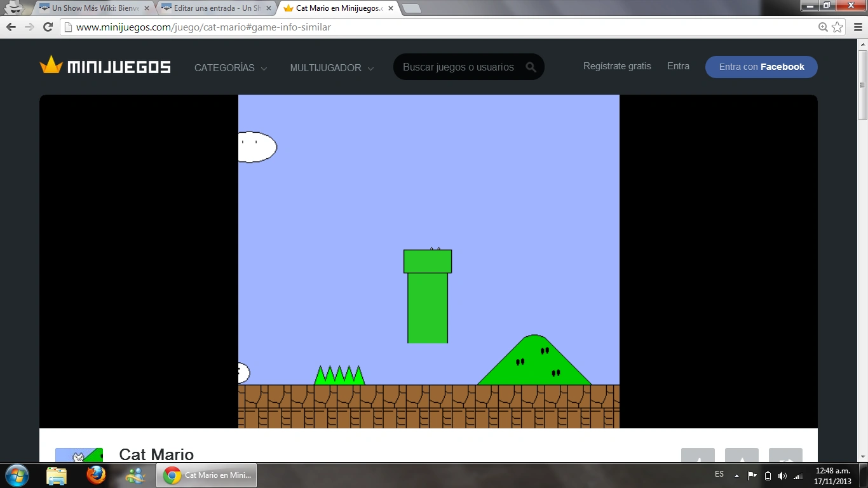Viewport: 868px width, 488px height.
Task: Click the ES language indicator
Action: 719,474
